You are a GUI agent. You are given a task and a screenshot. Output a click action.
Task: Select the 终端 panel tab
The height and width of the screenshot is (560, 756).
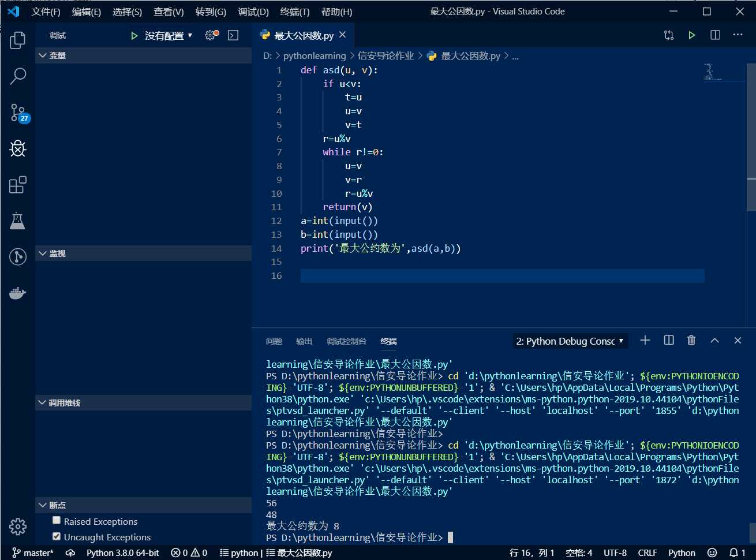click(x=389, y=341)
